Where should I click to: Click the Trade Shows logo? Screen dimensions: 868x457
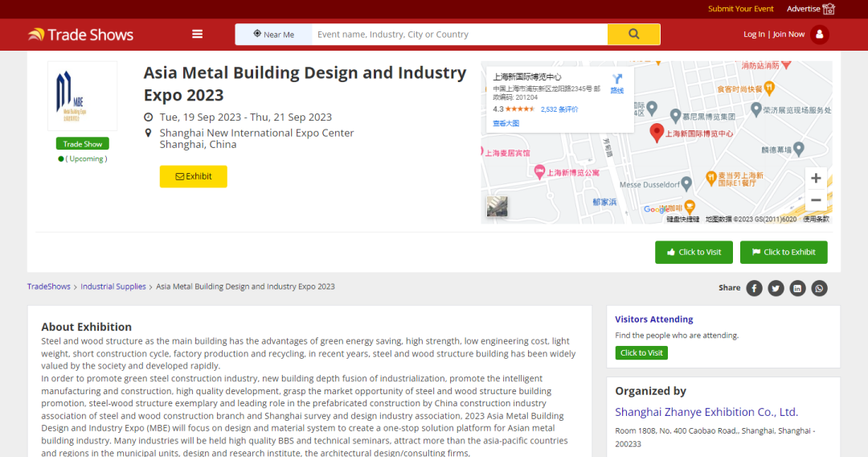81,35
